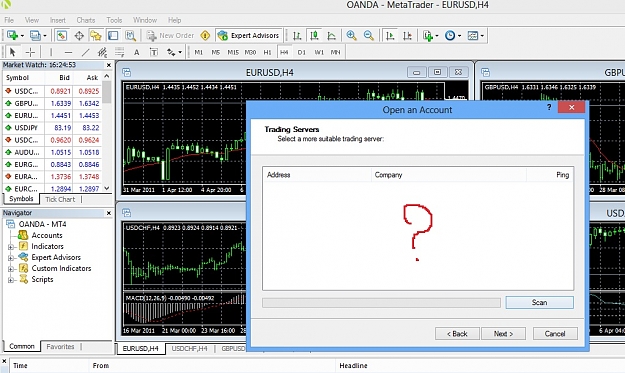Screen dimensions: 625x373
Task: Set timeframe to W1
Action: 319,52
